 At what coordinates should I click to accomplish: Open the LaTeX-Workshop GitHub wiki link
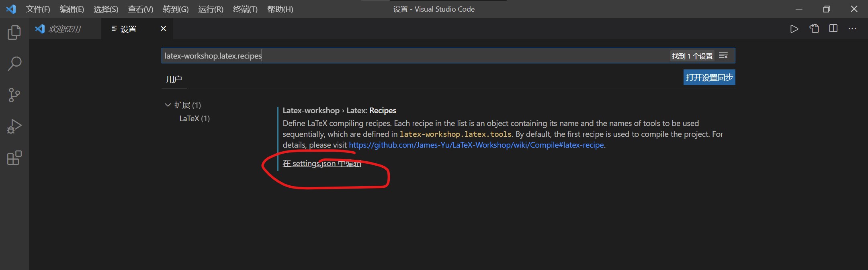(x=476, y=145)
